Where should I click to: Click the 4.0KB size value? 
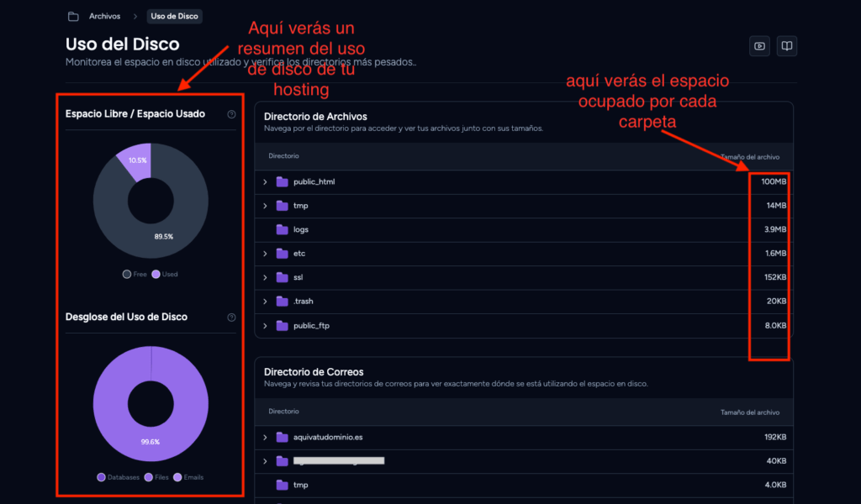coord(776,485)
